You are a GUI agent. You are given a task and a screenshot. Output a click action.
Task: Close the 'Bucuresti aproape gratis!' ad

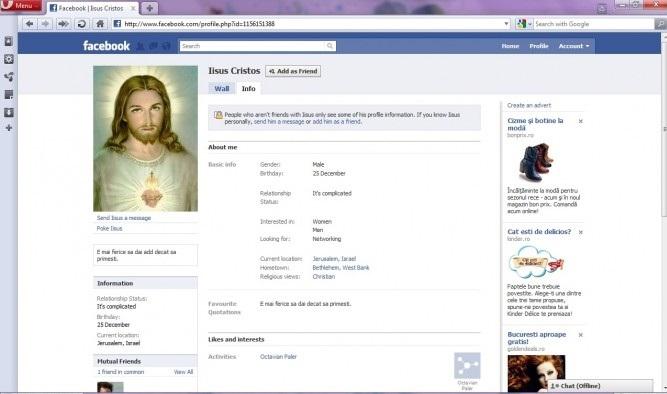pyautogui.click(x=581, y=335)
